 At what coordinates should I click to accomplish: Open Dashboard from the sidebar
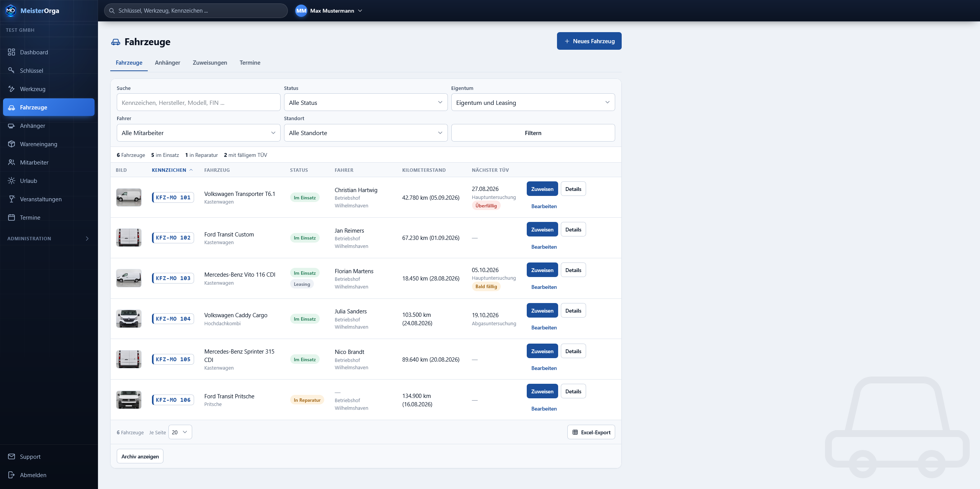tap(49, 52)
